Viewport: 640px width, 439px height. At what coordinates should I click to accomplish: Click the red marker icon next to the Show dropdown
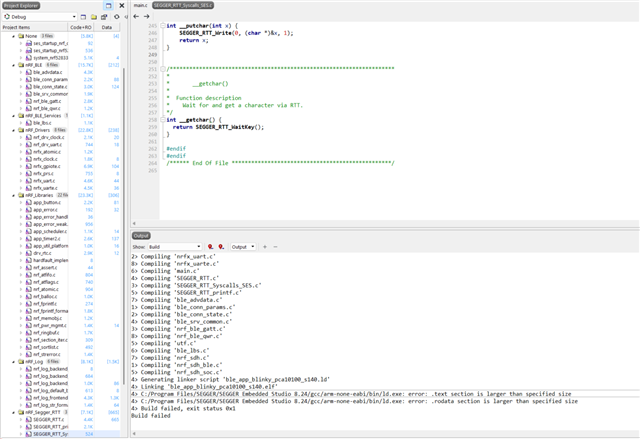(211, 247)
